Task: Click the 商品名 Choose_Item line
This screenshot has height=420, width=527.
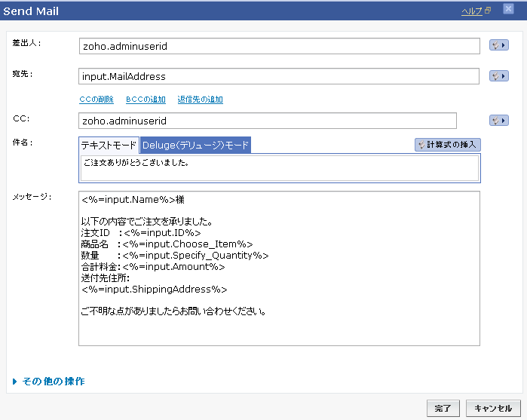Action: 167,244
